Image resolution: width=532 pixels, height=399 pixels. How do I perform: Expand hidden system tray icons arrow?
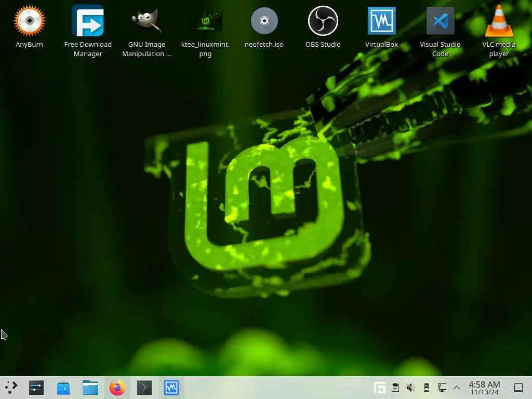(x=457, y=388)
